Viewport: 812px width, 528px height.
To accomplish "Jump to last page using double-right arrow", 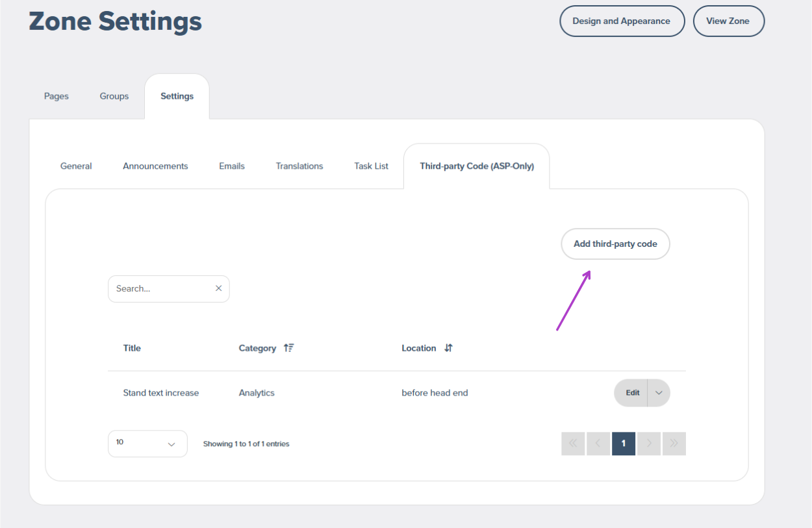I will (674, 444).
